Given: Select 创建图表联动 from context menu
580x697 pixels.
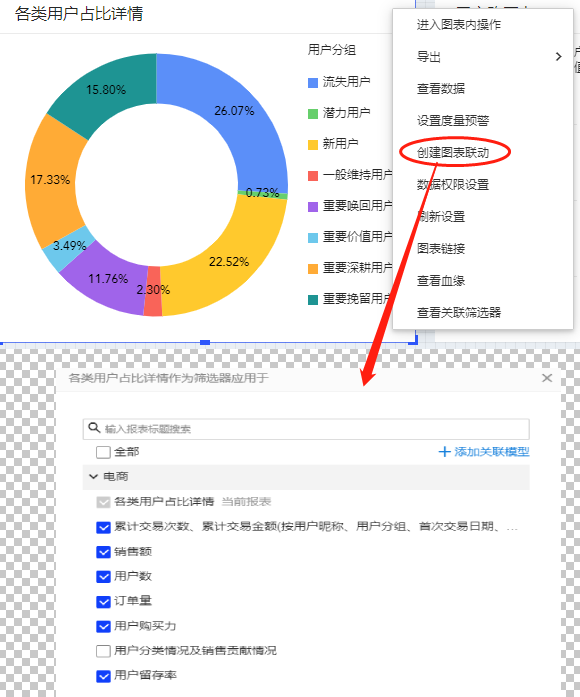Looking at the screenshot, I should tap(453, 152).
